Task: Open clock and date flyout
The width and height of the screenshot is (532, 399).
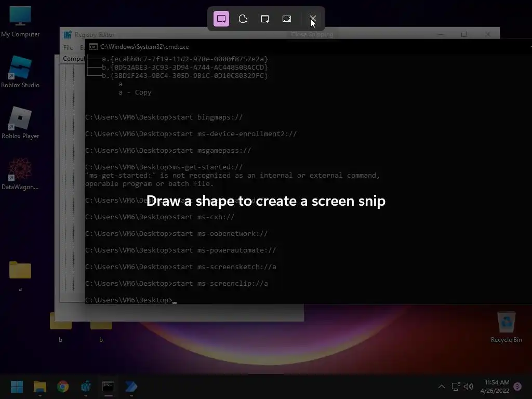Action: 495,387
